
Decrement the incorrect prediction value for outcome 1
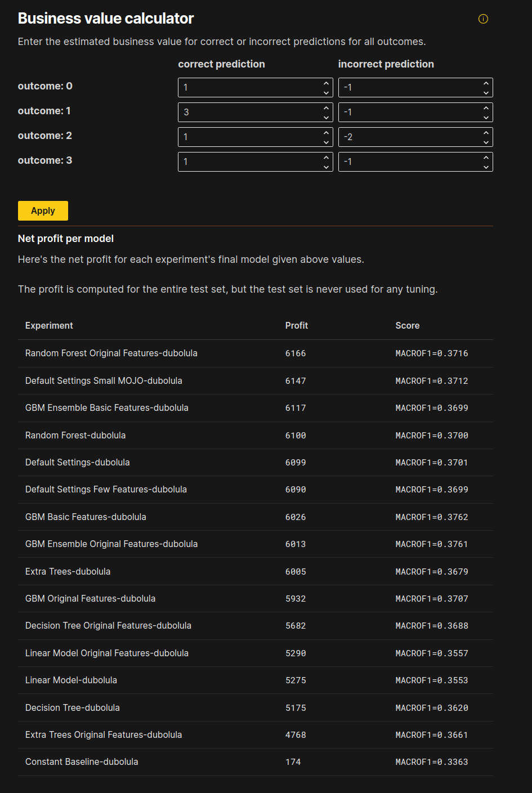pos(486,116)
